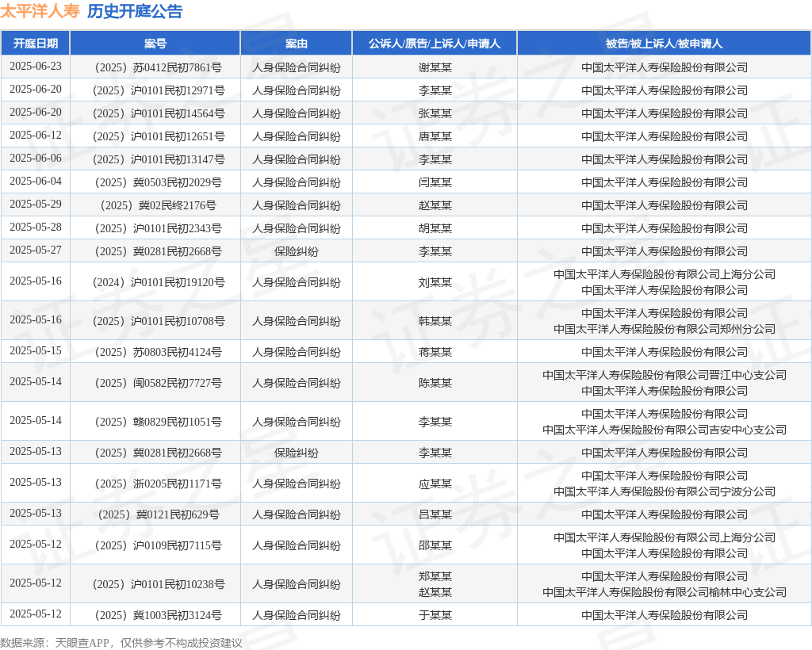Click case number 浙0205民初1171号
The height and width of the screenshot is (650, 812).
point(158,484)
